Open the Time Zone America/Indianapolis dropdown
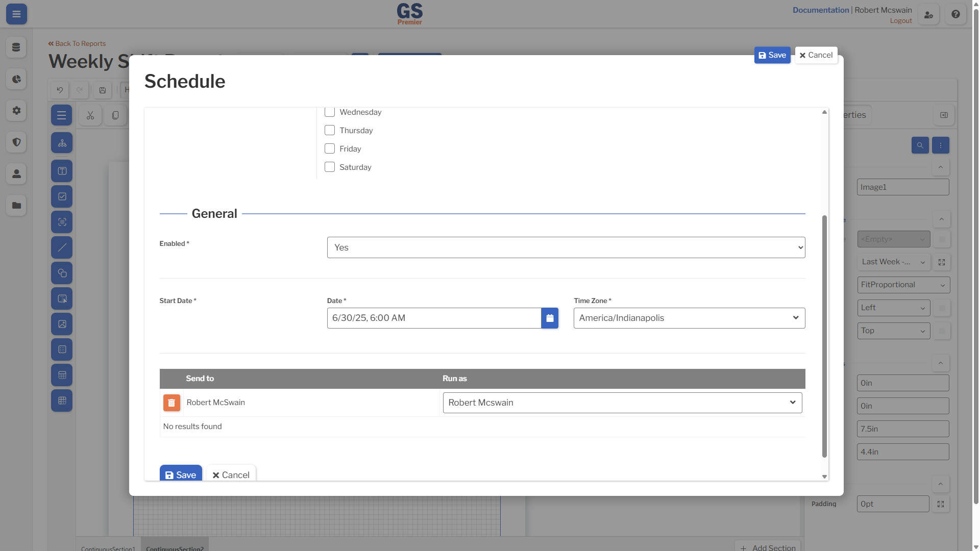This screenshot has width=980, height=551. click(x=690, y=318)
